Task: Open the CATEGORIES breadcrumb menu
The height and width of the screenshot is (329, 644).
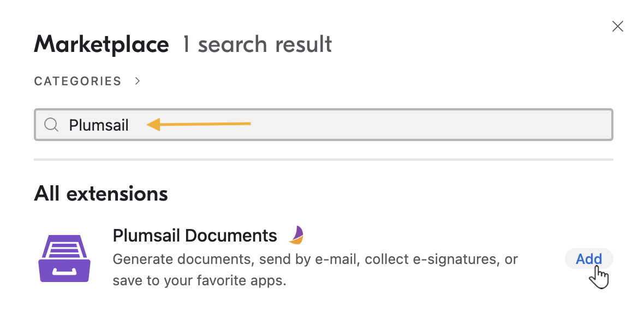Action: click(x=77, y=81)
